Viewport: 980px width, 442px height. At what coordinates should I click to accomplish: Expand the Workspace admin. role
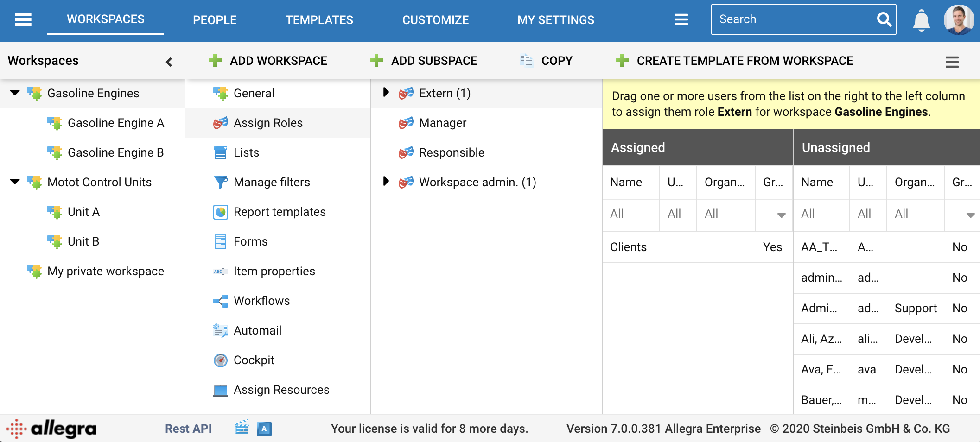tap(386, 182)
